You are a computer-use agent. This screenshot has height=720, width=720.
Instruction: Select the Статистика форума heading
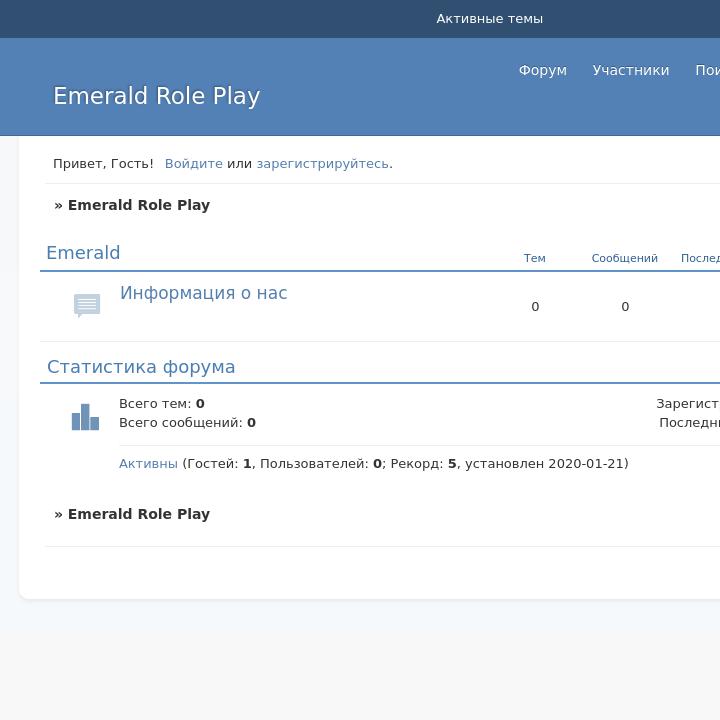tap(141, 367)
